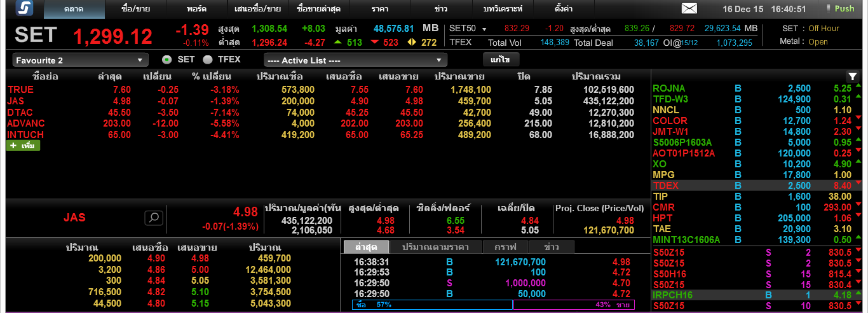This screenshot has height=313, width=868.
Task: Open the ซื้อ/ขาย buy-sell menu
Action: point(135,9)
